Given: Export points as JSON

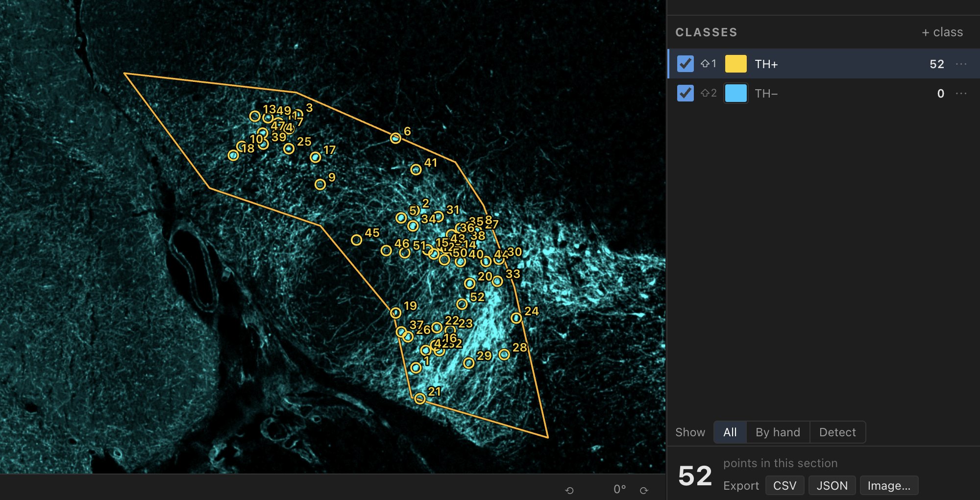Looking at the screenshot, I should (x=832, y=485).
